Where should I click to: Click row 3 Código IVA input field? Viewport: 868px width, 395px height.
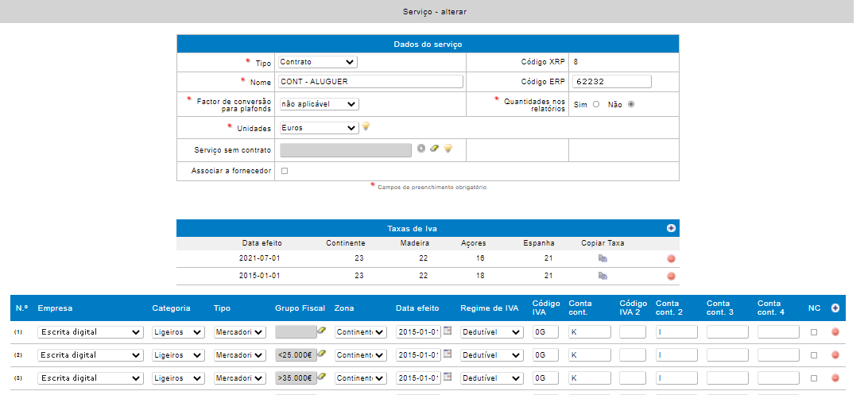coord(546,378)
